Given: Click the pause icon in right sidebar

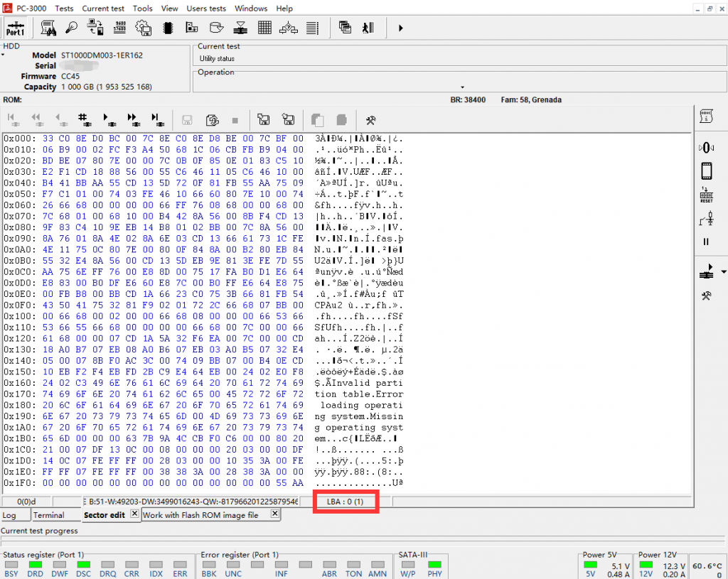Looking at the screenshot, I should click(x=706, y=242).
